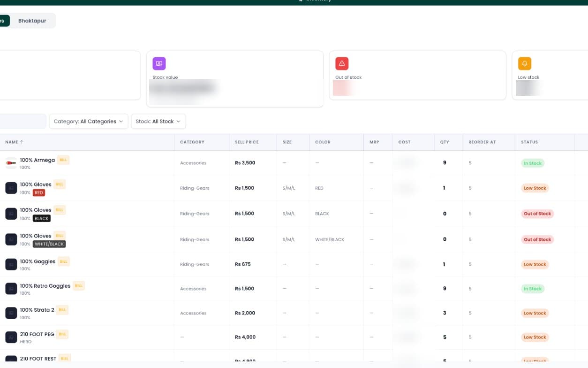The height and width of the screenshot is (368, 588).
Task: Click the CATEGORY column header
Action: 192,142
